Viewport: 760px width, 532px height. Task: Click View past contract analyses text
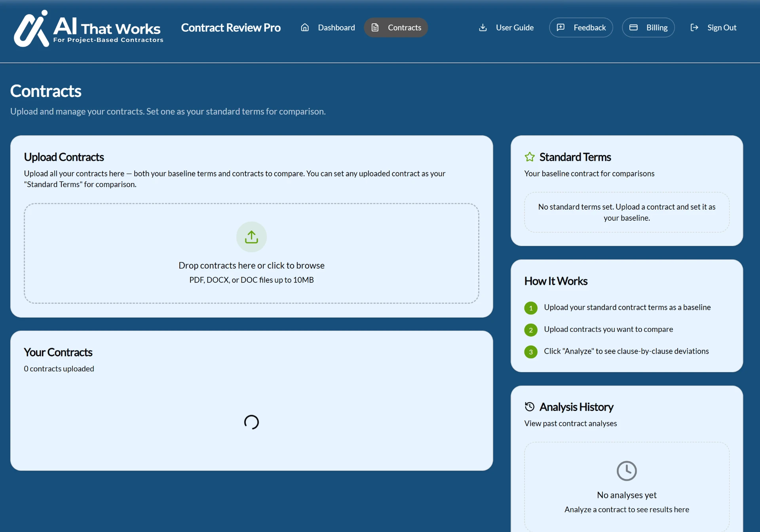[570, 424]
